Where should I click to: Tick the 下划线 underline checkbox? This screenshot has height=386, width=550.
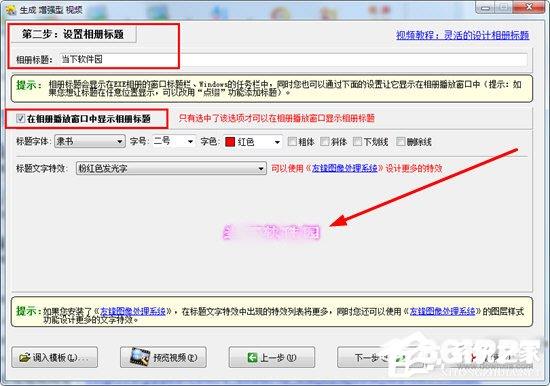[x=357, y=141]
